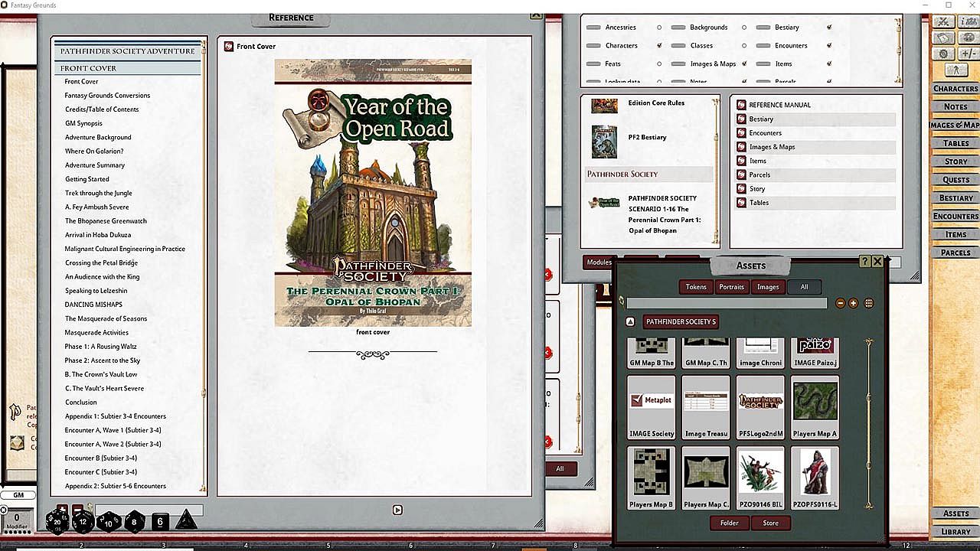Click the plus zoom icon in Assets
Screen dimensions: 980x551
pos(854,303)
